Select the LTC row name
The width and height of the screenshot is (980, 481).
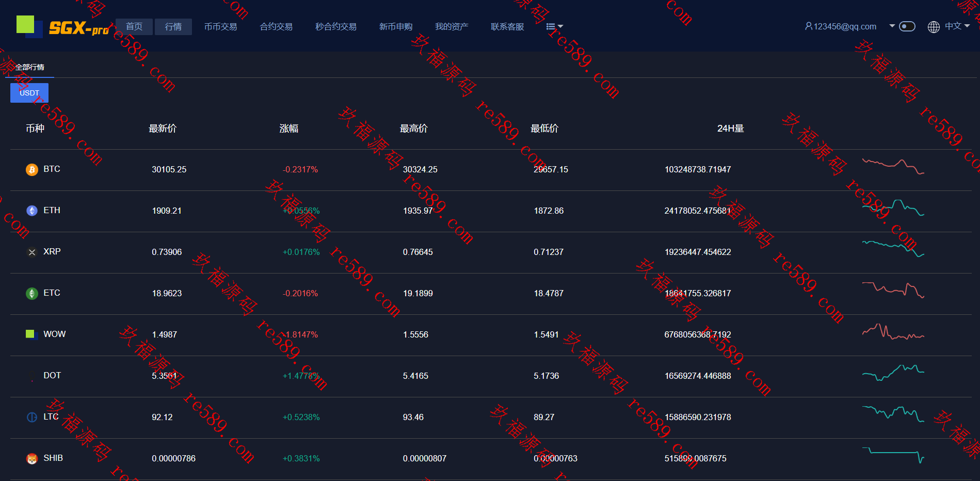51,417
